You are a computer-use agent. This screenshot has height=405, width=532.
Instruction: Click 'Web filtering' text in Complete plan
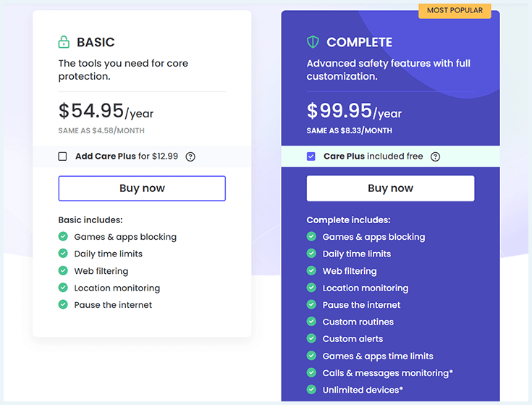(x=350, y=271)
